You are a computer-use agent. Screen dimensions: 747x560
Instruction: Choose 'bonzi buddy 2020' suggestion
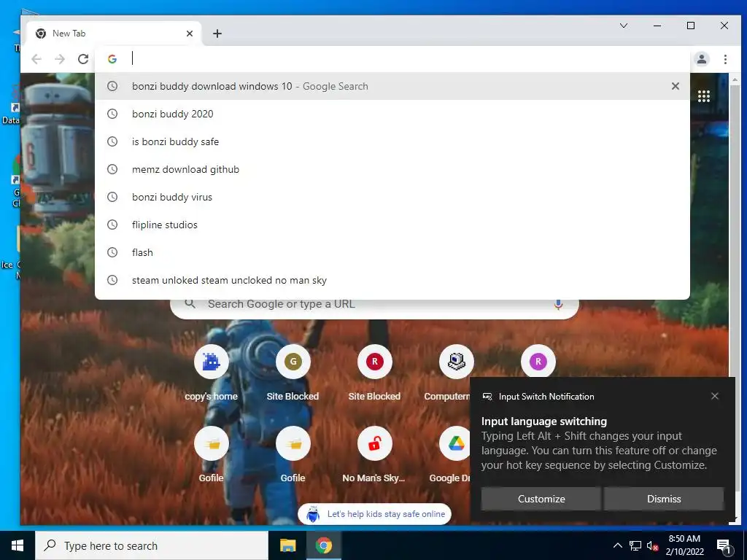(x=392, y=114)
